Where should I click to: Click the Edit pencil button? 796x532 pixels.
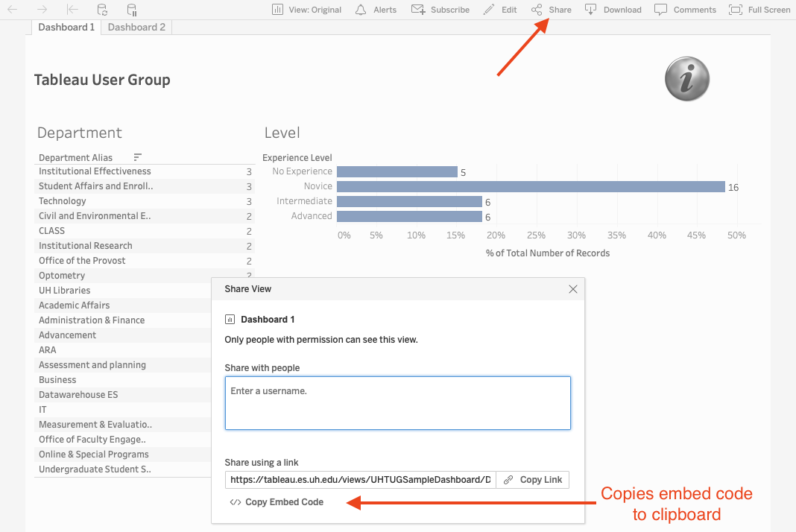point(500,10)
